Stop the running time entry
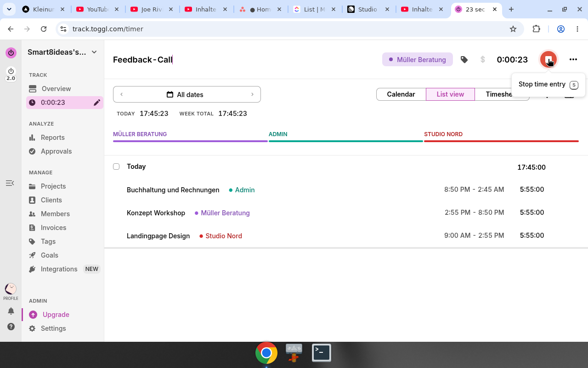Image resolution: width=588 pixels, height=368 pixels. pyautogui.click(x=548, y=59)
